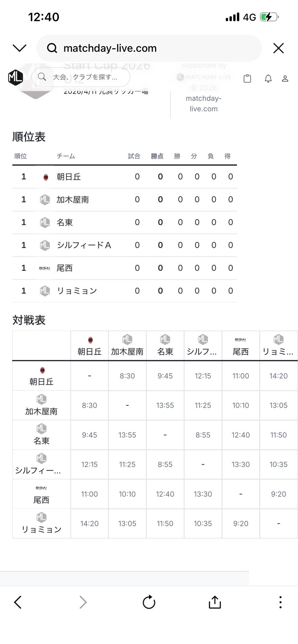Open the 朝日丘 team in standings
The image size is (298, 644).
tap(69, 177)
